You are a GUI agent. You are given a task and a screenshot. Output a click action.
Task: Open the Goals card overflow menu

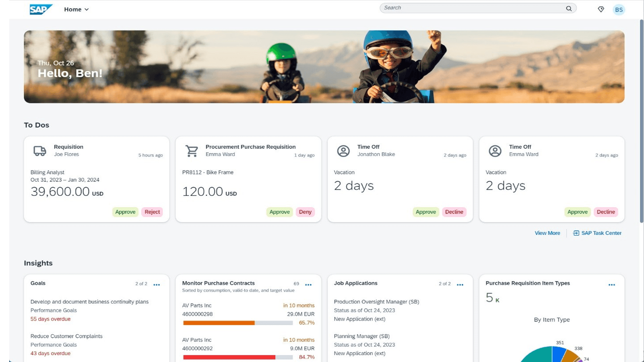157,285
